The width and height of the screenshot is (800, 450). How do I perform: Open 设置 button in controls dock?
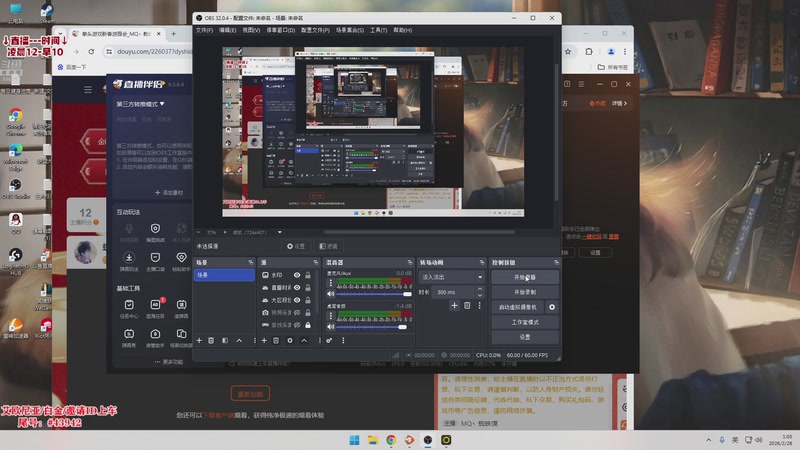click(525, 337)
